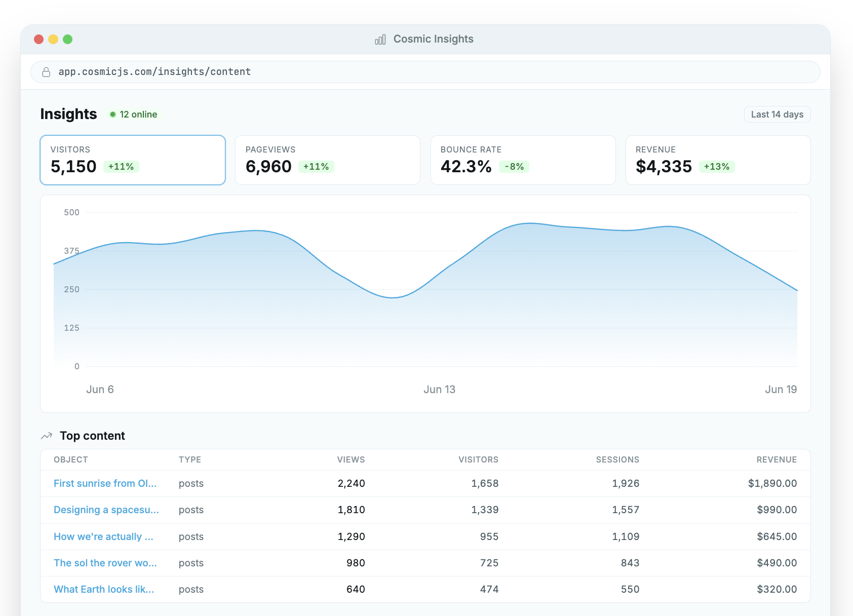Viewport: 853px width, 616px height.
Task: Click the 42.3% bounce rate value
Action: pyautogui.click(x=466, y=166)
